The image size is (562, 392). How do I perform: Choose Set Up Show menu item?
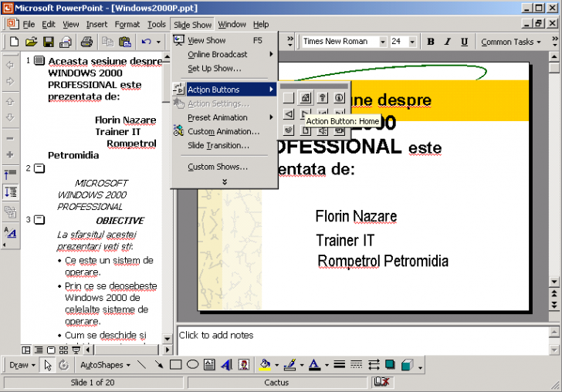pos(225,68)
